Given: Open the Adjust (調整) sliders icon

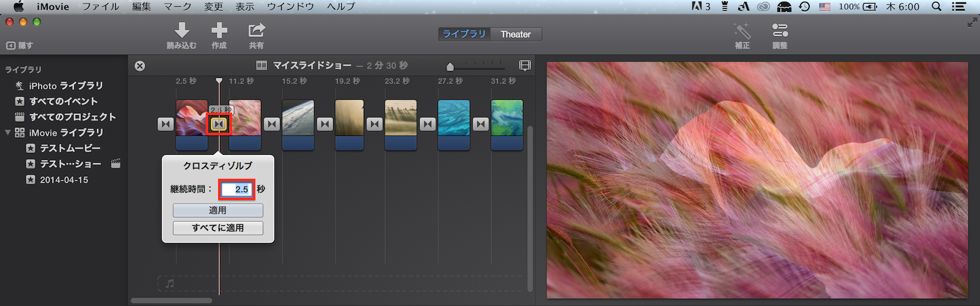Looking at the screenshot, I should coord(780,31).
